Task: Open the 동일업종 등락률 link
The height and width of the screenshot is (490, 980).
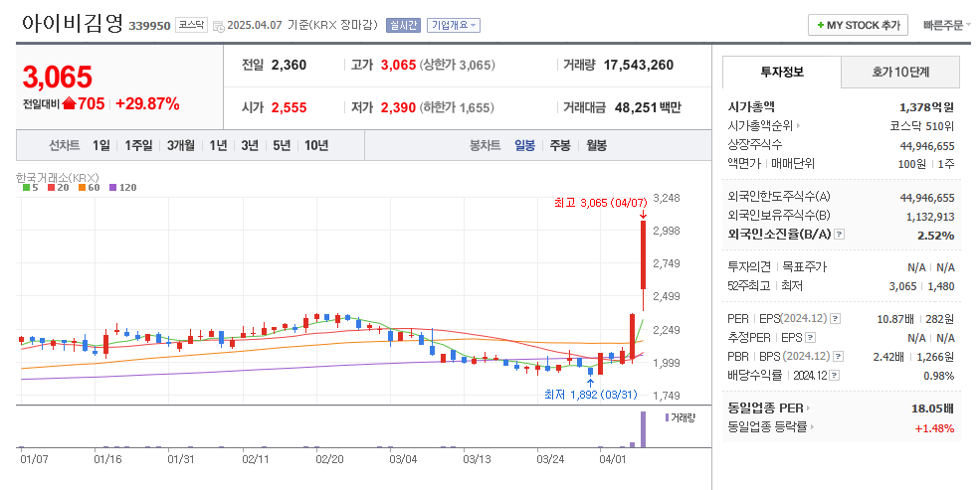Action: click(x=771, y=427)
